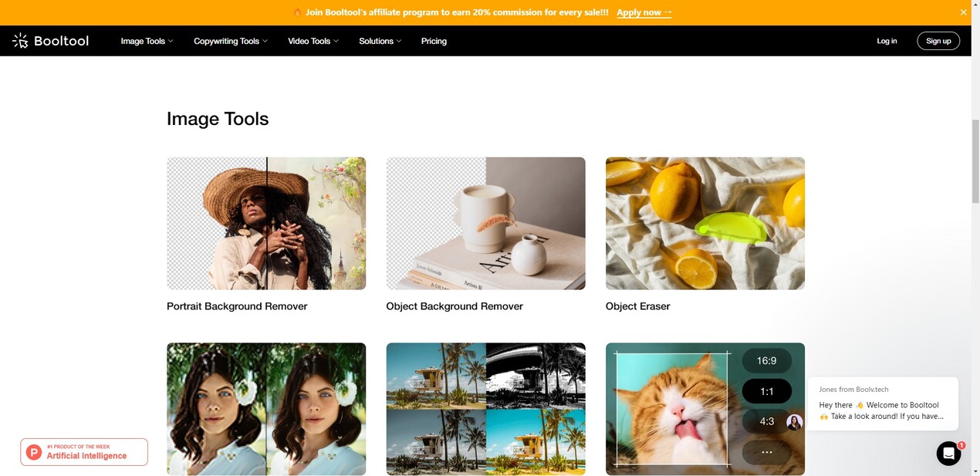The height and width of the screenshot is (476, 980).
Task: Select the 16:9 aspect ratio option
Action: pyautogui.click(x=766, y=360)
